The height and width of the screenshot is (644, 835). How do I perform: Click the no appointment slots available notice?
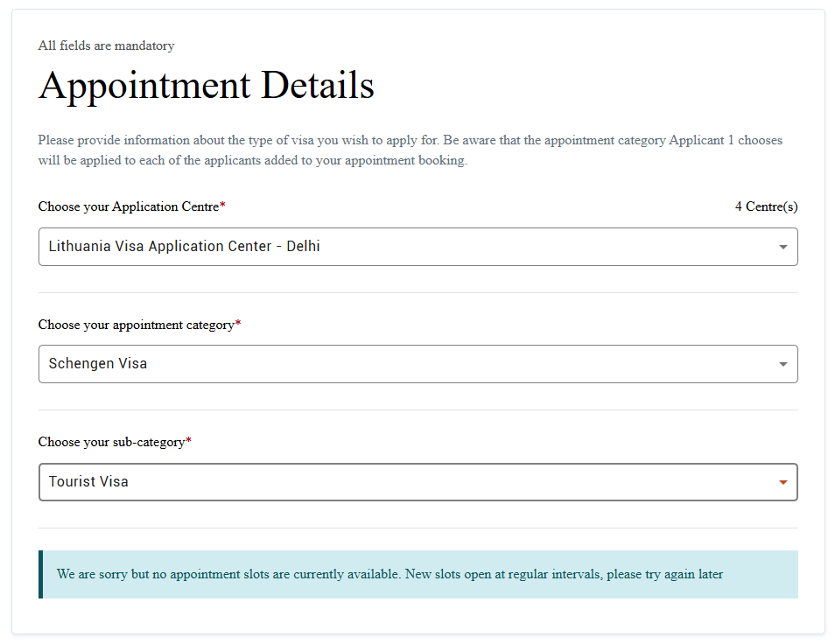pyautogui.click(x=418, y=574)
